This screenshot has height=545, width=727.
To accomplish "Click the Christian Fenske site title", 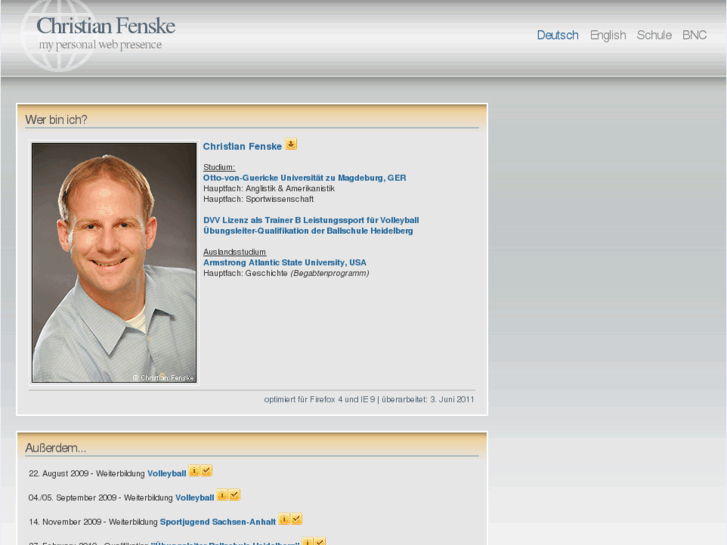I will point(106,26).
